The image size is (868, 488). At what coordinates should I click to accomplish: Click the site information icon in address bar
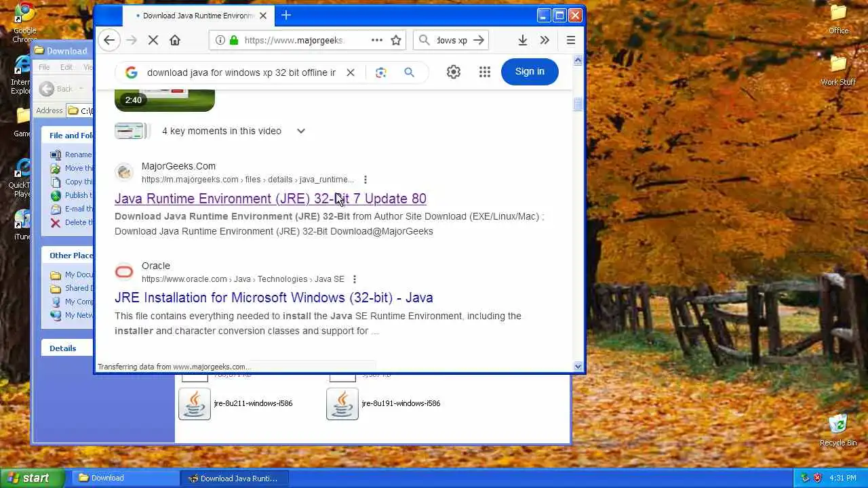[220, 40]
